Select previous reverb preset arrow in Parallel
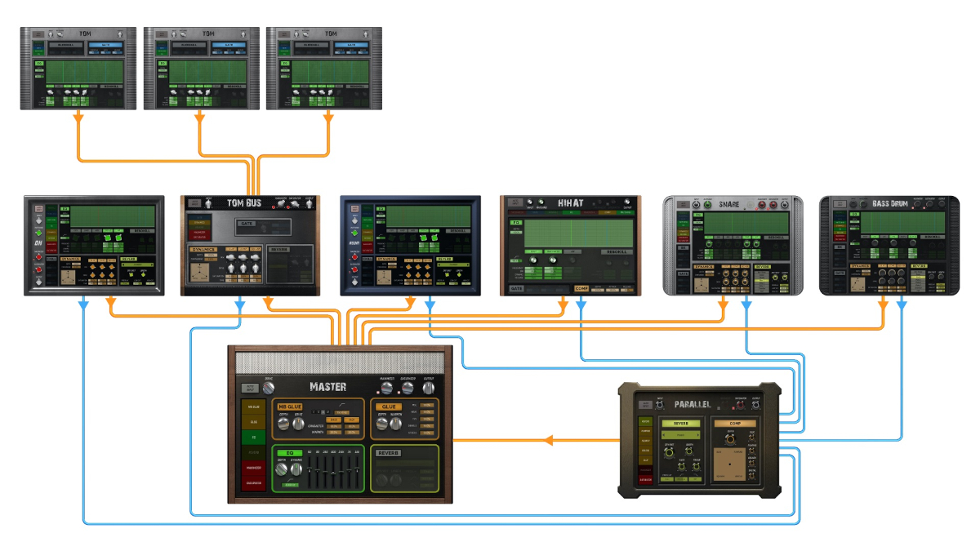Image resolution: width=980 pixels, height=551 pixels. tap(663, 435)
